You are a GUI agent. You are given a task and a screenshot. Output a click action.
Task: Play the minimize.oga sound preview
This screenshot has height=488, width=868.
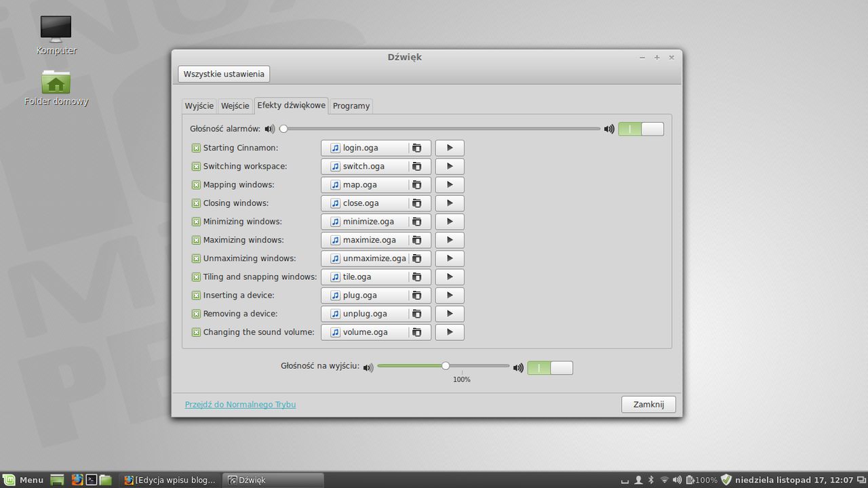pyautogui.click(x=450, y=222)
